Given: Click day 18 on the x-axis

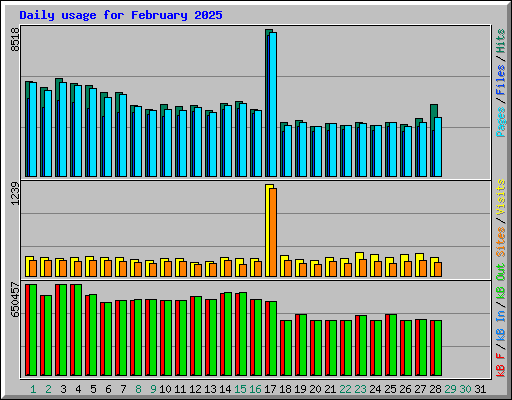Looking at the screenshot, I should pyautogui.click(x=285, y=389).
